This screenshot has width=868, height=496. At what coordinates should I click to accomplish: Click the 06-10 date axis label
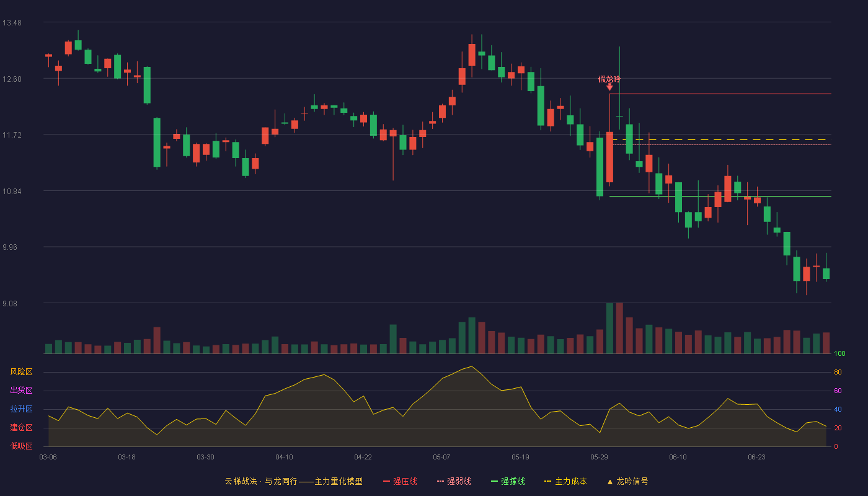pos(678,457)
